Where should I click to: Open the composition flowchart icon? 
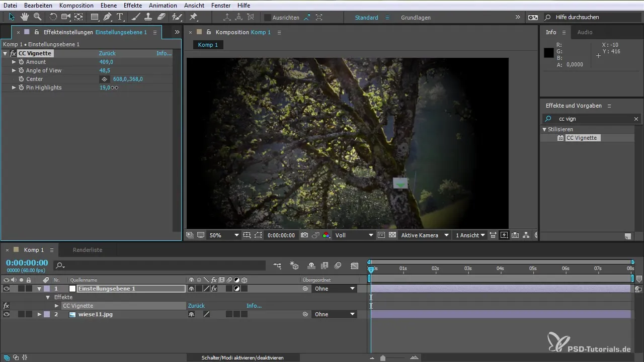(526, 235)
